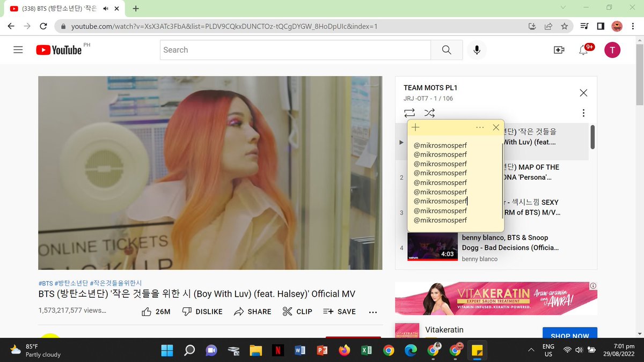The image size is (644, 362).
Task: Open playlist three-dot options menu
Action: coord(583,113)
